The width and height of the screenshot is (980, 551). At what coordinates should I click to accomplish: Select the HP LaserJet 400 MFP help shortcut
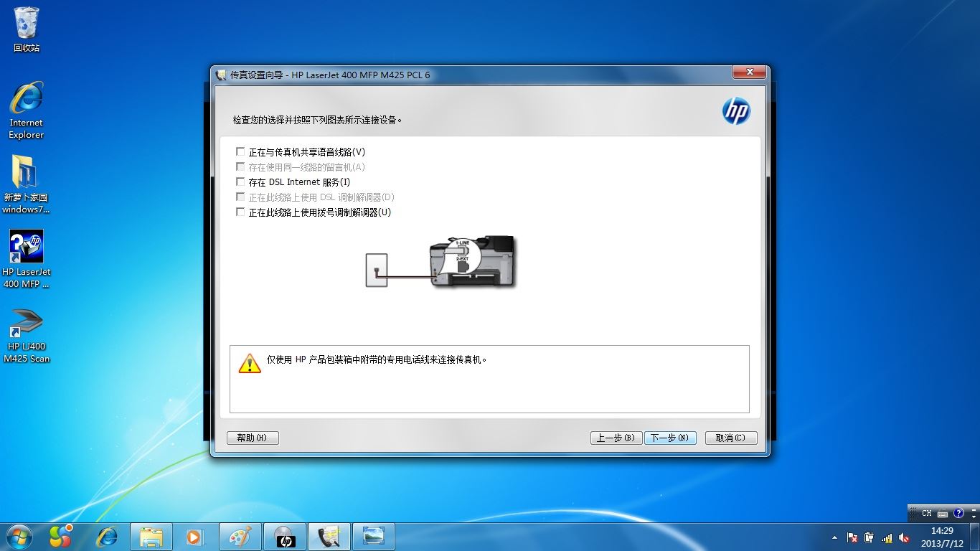pyautogui.click(x=27, y=259)
